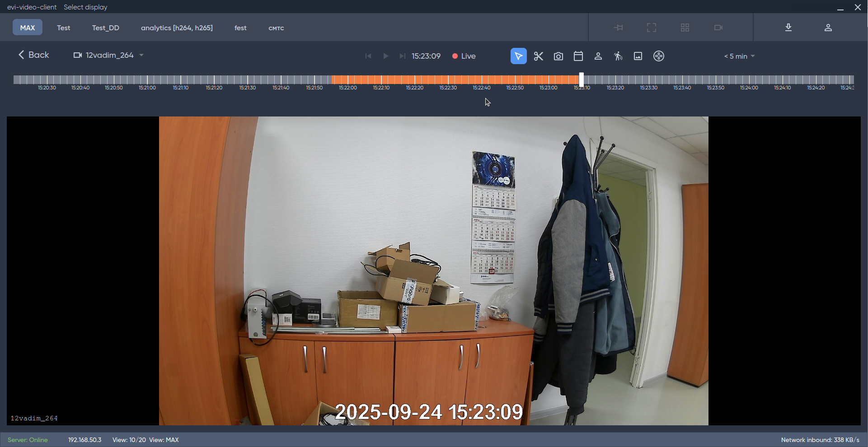
Task: Click the white timeline playhead handle
Action: click(582, 79)
